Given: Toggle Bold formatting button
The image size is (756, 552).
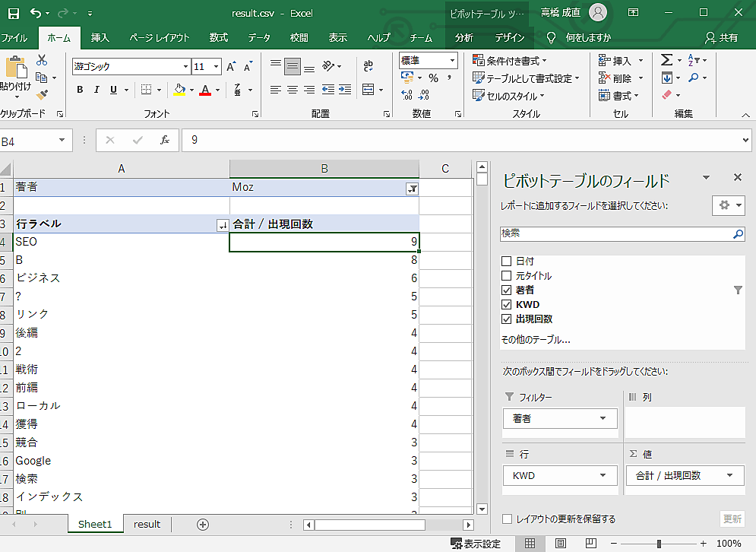Looking at the screenshot, I should coord(80,90).
